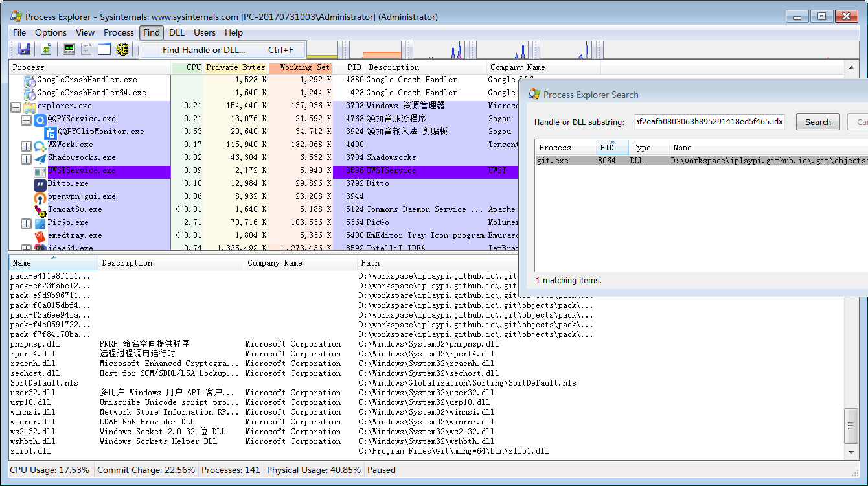This screenshot has height=486, width=868.
Task: Collapse the explorer.exe tree node
Action: click(16, 107)
